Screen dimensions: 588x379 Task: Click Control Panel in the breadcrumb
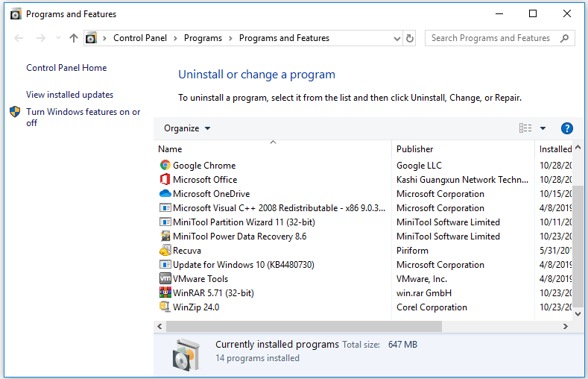pyautogui.click(x=139, y=38)
